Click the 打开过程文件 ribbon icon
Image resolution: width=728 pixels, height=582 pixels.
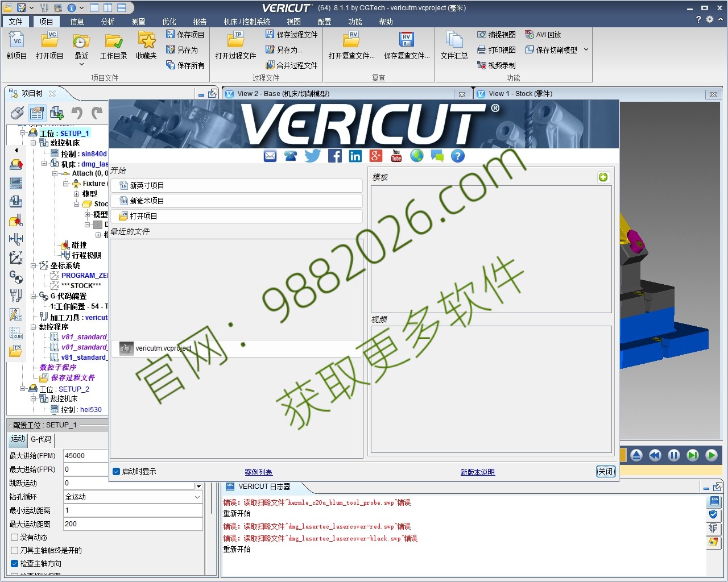(235, 45)
